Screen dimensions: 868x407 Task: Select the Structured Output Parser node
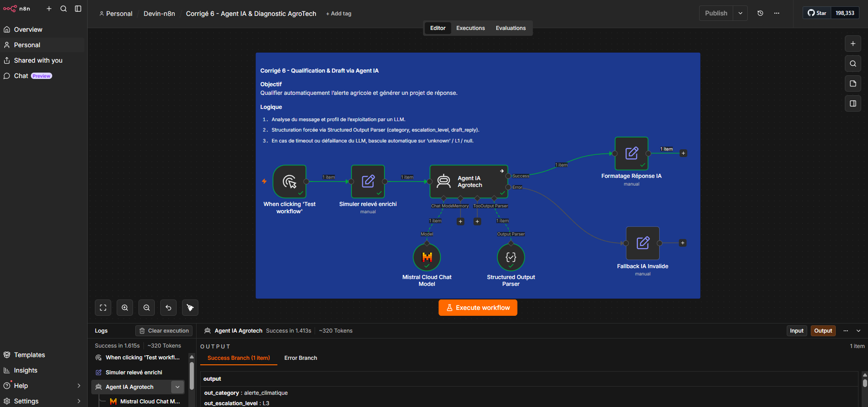[511, 257]
